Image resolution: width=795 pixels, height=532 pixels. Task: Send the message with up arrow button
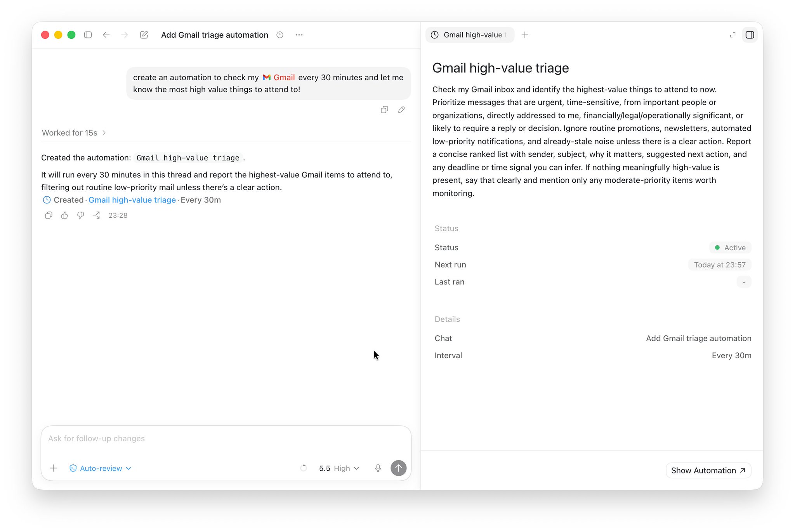coord(398,468)
